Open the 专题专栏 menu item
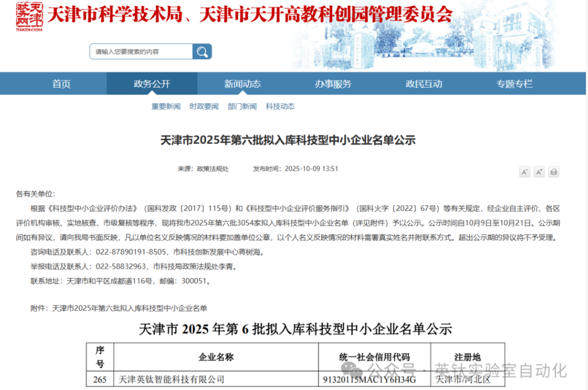Image resolution: width=588 pixels, height=390 pixels. pos(514,84)
